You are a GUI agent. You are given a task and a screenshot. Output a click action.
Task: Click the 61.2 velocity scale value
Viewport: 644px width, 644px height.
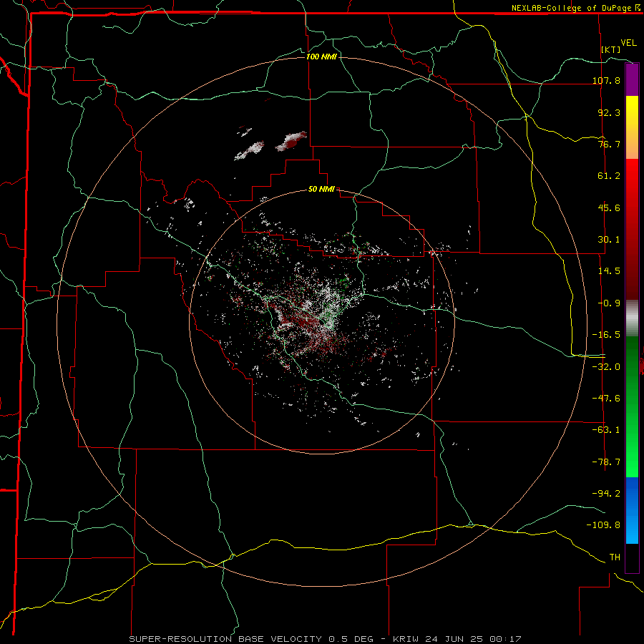(609, 176)
